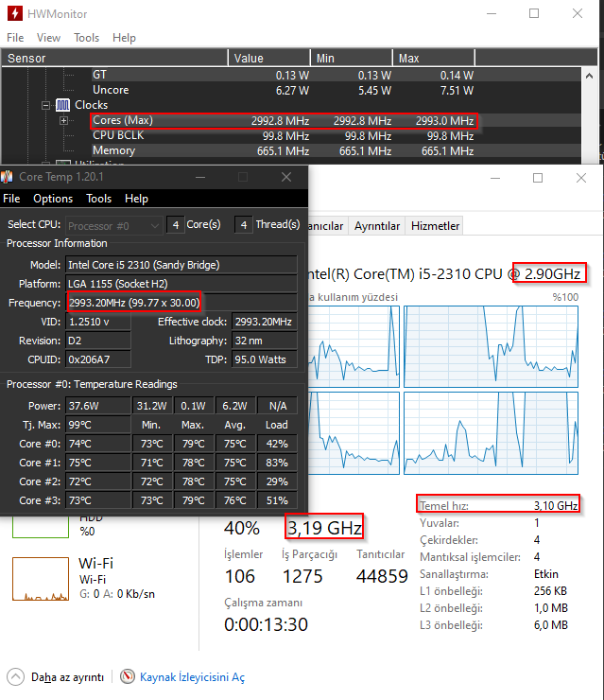This screenshot has height=700, width=604.
Task: Click Core #0 temperature 74°C value
Action: click(x=98, y=444)
